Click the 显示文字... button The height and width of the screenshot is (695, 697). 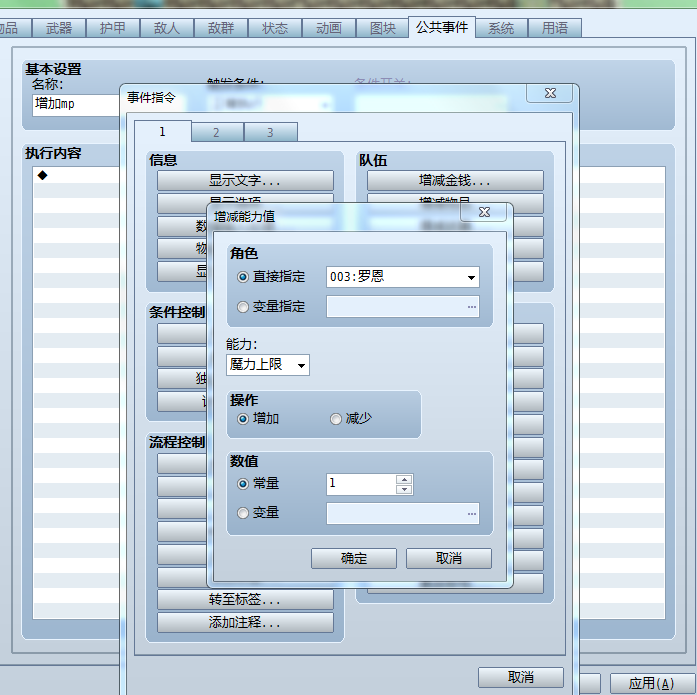245,180
